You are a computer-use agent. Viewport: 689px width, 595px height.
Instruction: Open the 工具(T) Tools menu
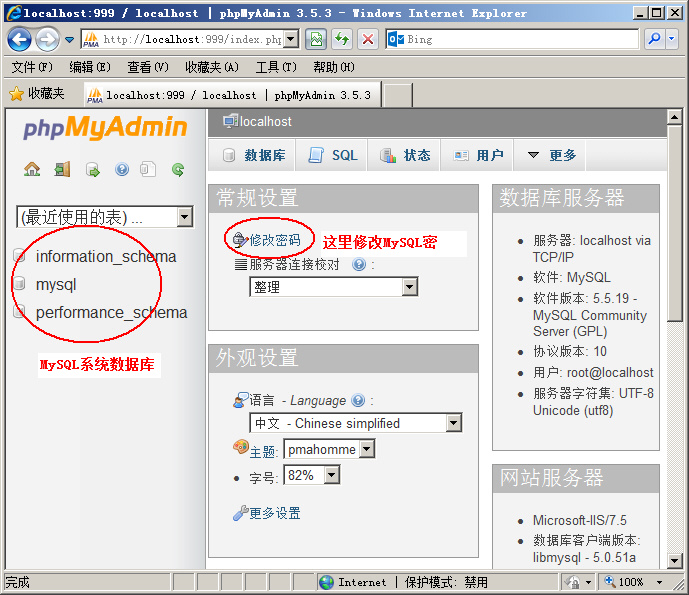276,67
